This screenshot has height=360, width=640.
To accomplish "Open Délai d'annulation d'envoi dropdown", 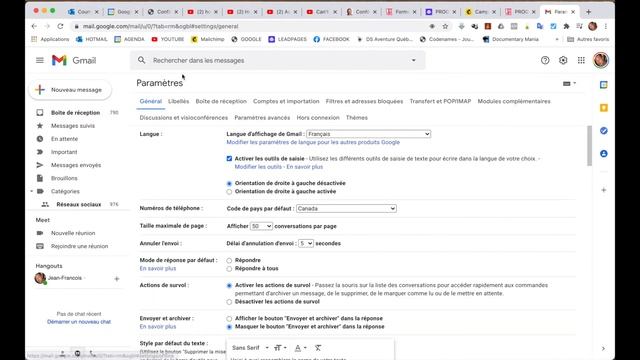I will click(306, 243).
